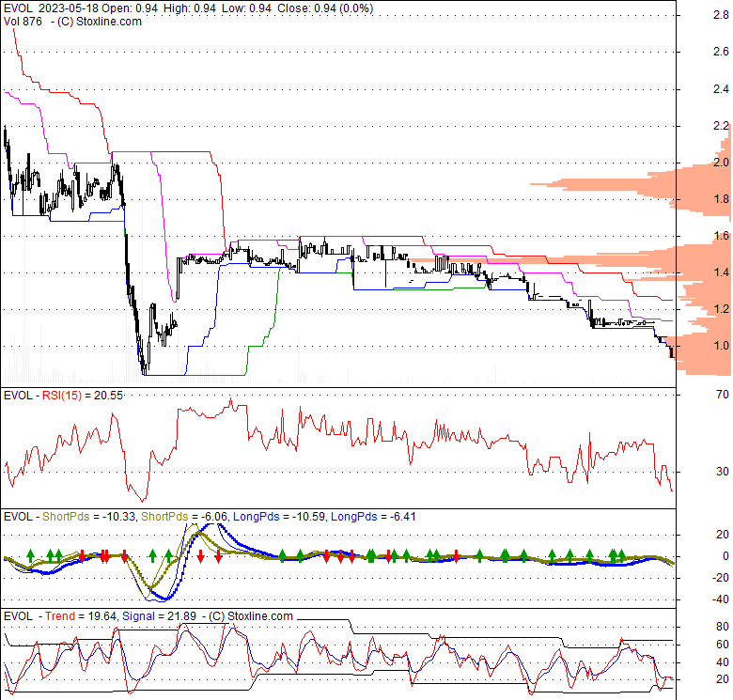The image size is (733, 700).
Task: Click the 1.4 price axis label
Action: pyautogui.click(x=721, y=272)
